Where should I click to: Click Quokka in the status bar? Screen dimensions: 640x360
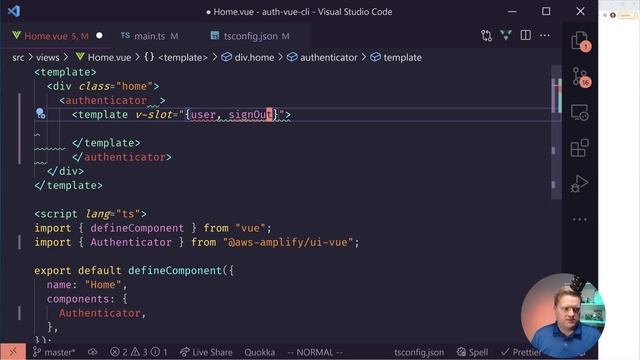[x=260, y=352]
